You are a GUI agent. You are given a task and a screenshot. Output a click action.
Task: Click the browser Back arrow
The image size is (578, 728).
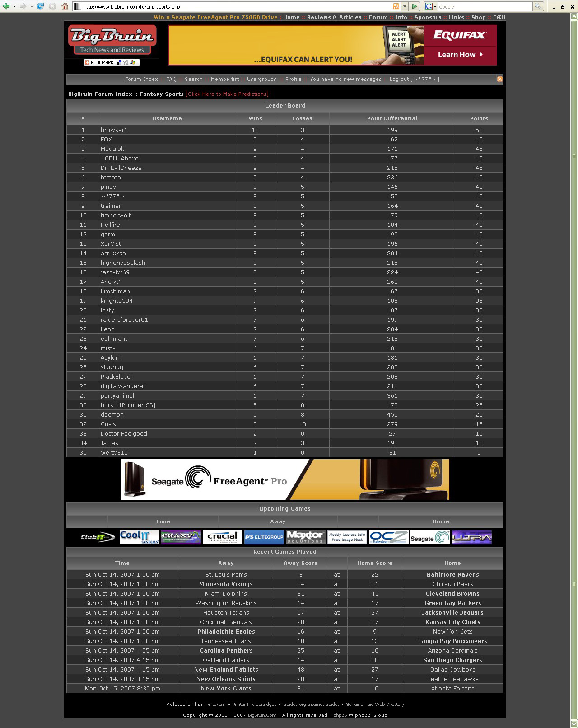pyautogui.click(x=6, y=6)
